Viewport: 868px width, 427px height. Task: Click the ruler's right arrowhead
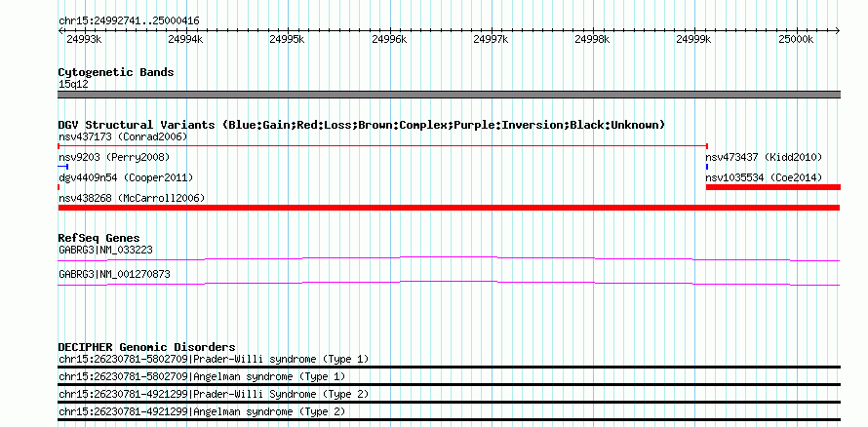pyautogui.click(x=838, y=30)
